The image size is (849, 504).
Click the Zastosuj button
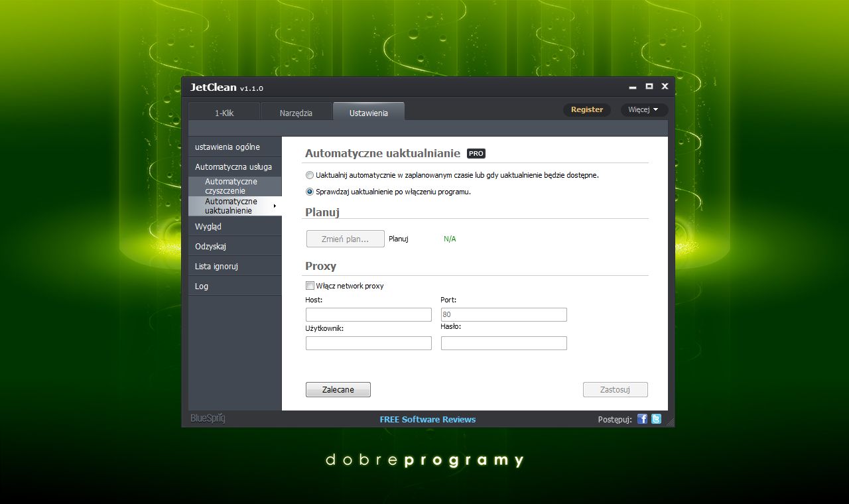(x=615, y=389)
